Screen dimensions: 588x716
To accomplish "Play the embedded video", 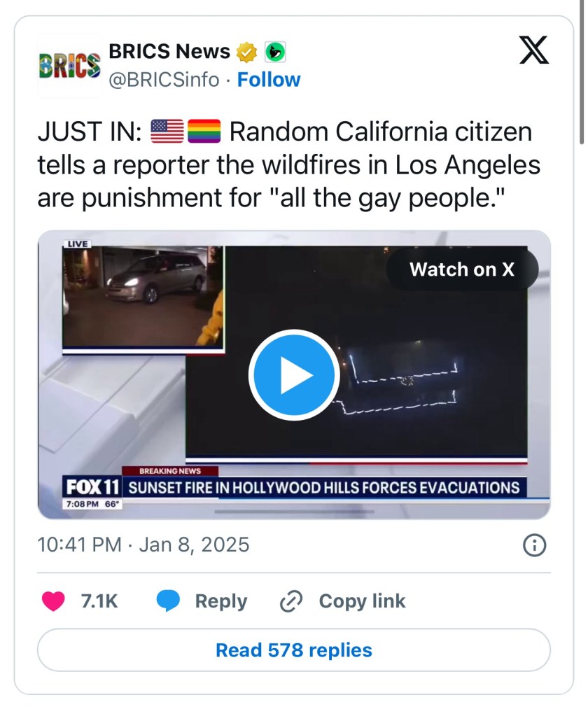I will pos(294,375).
